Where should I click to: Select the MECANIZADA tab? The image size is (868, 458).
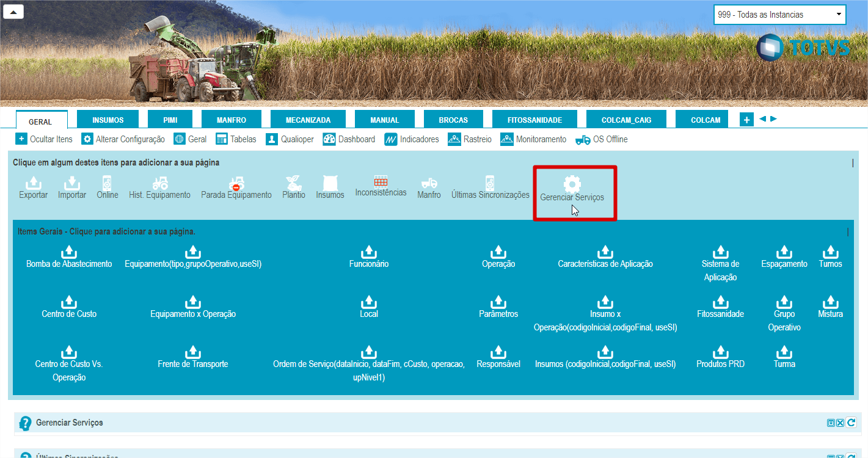(x=308, y=120)
